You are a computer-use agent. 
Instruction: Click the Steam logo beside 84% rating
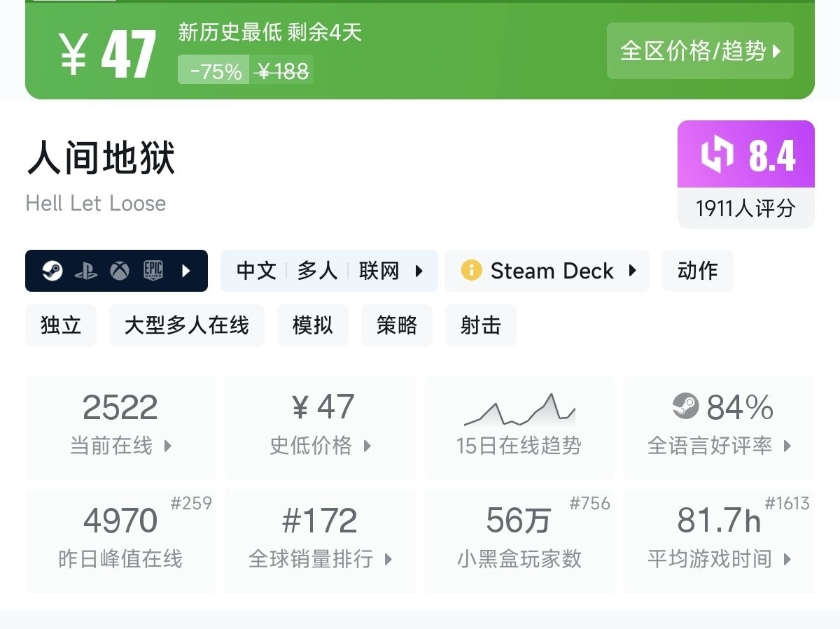point(685,407)
